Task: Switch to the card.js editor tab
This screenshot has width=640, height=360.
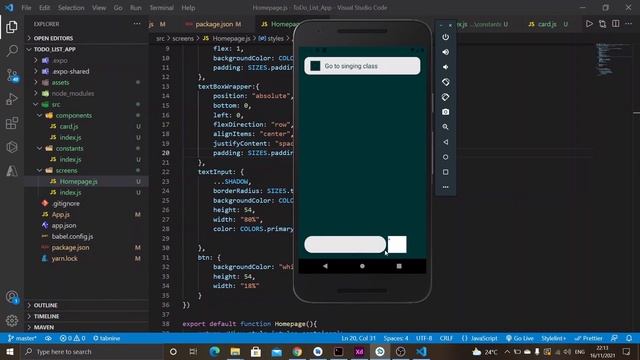Action: 547,24
